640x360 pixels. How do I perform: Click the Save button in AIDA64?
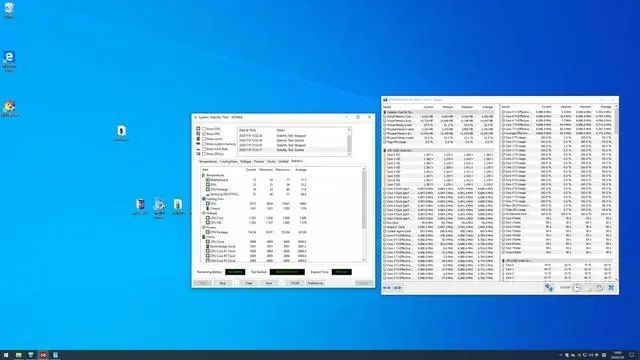click(x=269, y=283)
